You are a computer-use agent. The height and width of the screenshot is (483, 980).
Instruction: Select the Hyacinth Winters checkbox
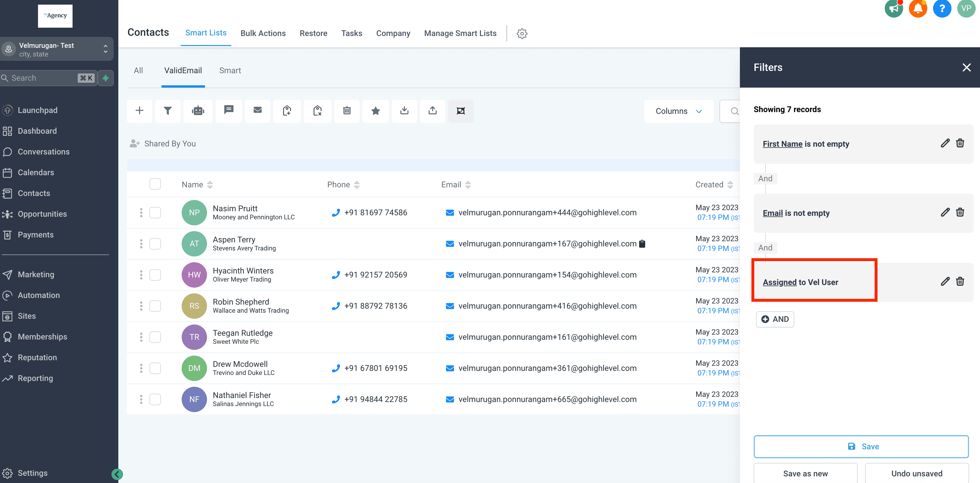click(x=155, y=275)
